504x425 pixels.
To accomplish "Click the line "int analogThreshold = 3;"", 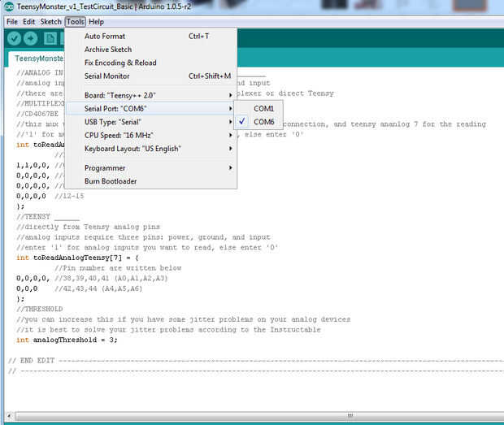I will [67, 340].
